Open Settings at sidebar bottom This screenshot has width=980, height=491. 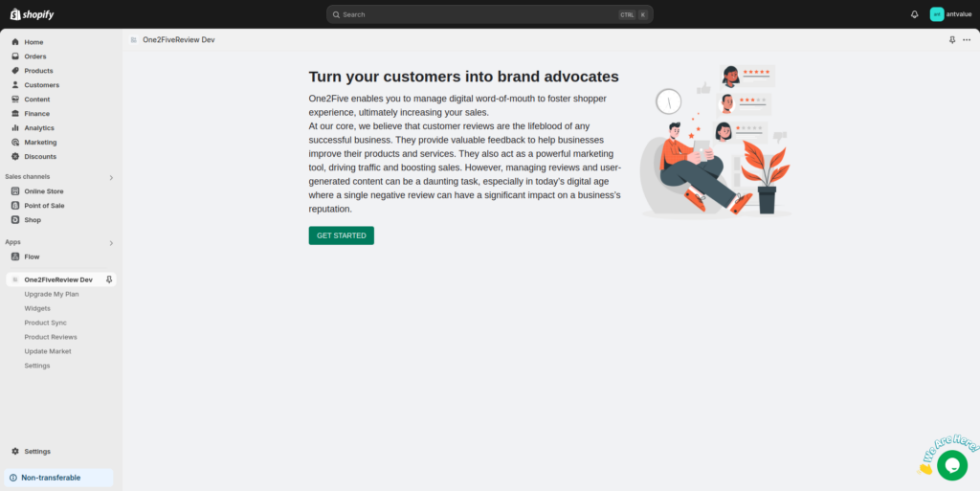pos(37,451)
